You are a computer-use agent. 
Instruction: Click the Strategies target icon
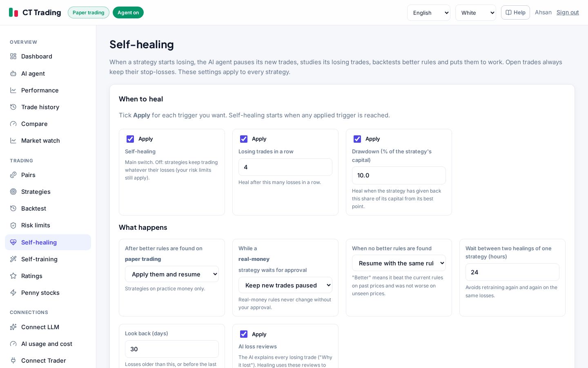click(13, 192)
